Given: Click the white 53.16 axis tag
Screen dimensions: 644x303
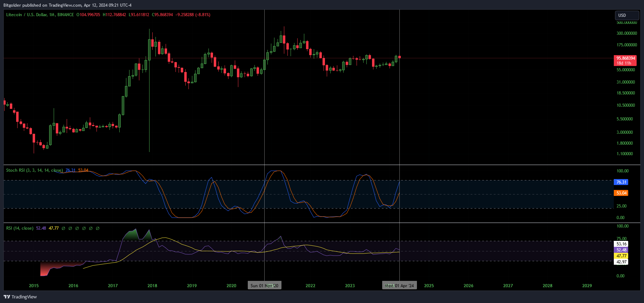Looking at the screenshot, I should pos(621,244).
